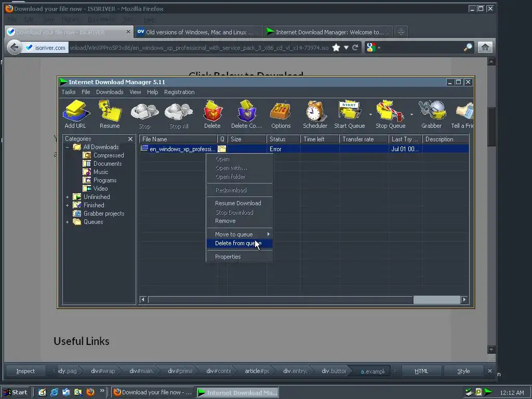The width and height of the screenshot is (532, 399).
Task: Choose Properties from context menu
Action: click(x=239, y=257)
